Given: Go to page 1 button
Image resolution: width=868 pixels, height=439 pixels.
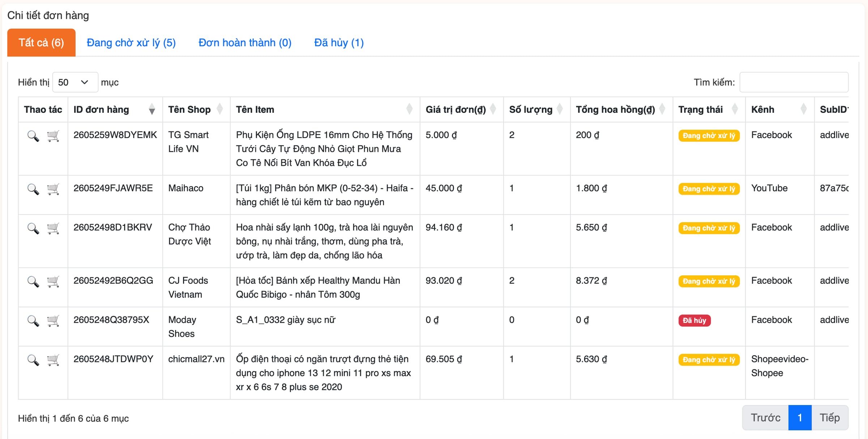Looking at the screenshot, I should (x=800, y=418).
